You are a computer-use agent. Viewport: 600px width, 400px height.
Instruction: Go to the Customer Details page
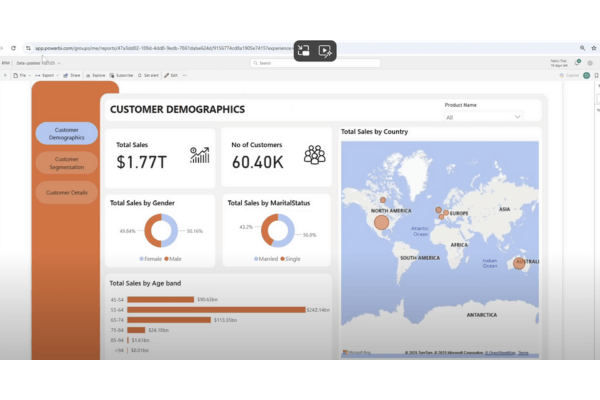point(67,193)
